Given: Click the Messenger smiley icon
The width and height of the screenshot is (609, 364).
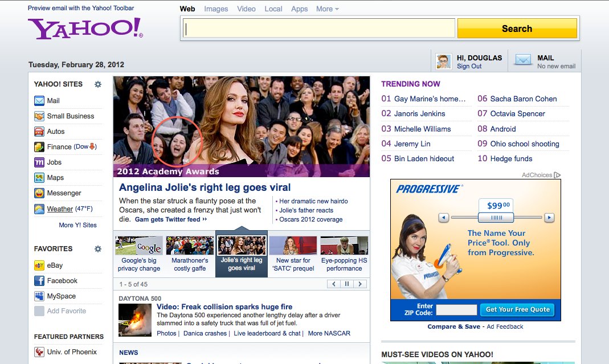Looking at the screenshot, I should (39, 193).
